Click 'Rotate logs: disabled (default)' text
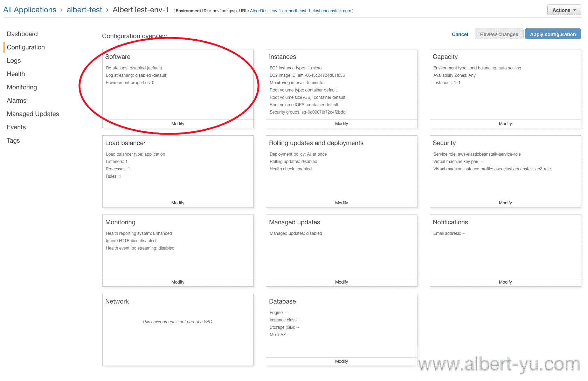 point(134,68)
